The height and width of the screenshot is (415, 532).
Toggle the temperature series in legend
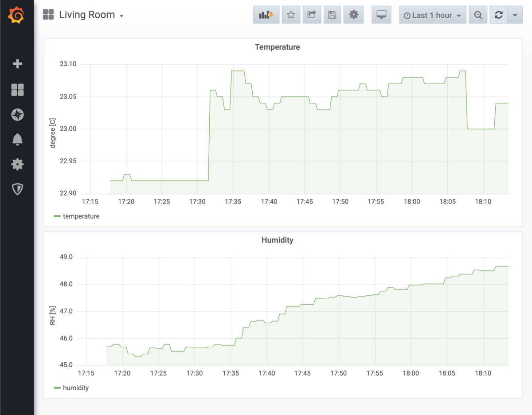81,216
